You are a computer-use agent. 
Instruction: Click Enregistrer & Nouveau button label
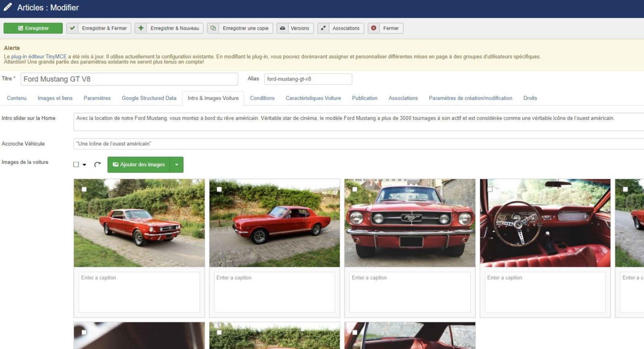tap(175, 28)
